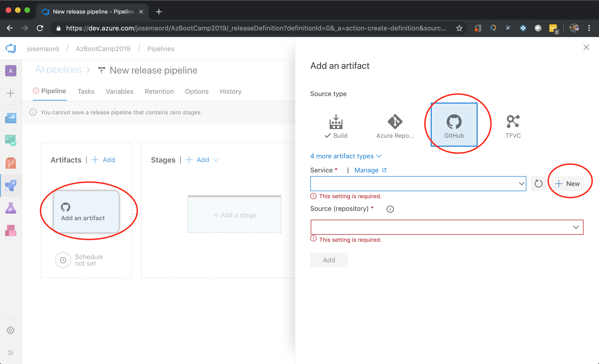Open Azure Boards from the sidebar
Image resolution: width=599 pixels, height=364 pixels.
click(x=11, y=140)
